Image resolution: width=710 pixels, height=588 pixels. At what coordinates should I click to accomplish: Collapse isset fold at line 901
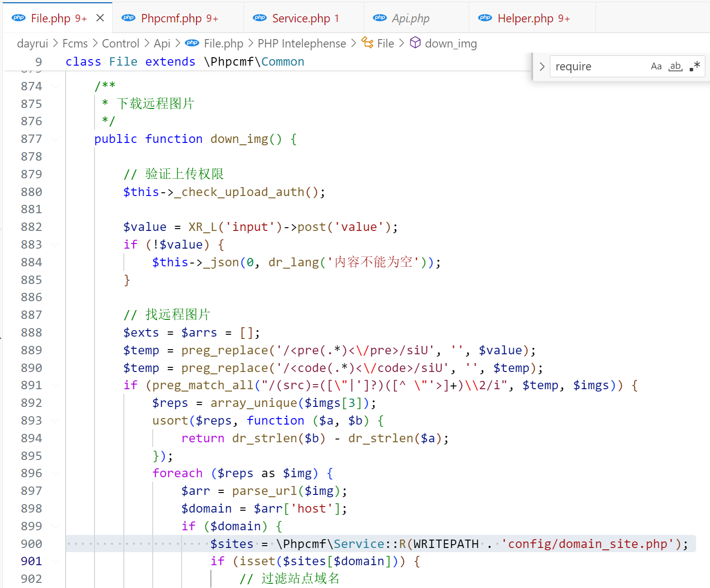[x=56, y=561]
